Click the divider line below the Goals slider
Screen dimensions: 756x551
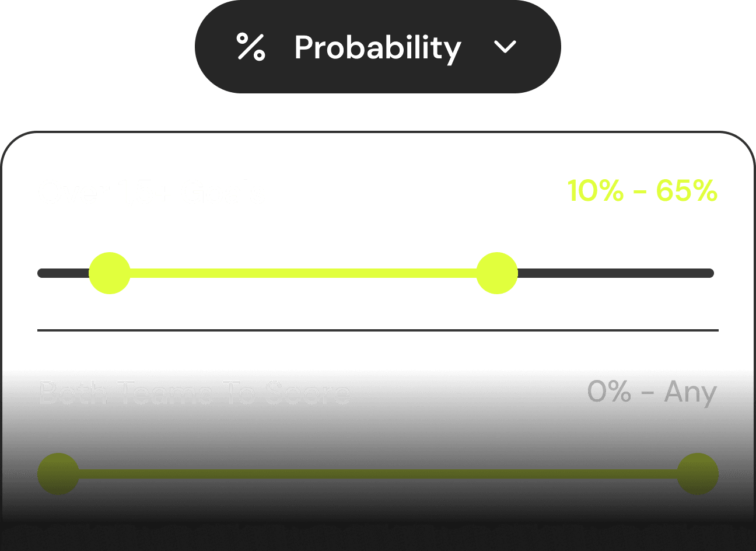[x=378, y=330]
